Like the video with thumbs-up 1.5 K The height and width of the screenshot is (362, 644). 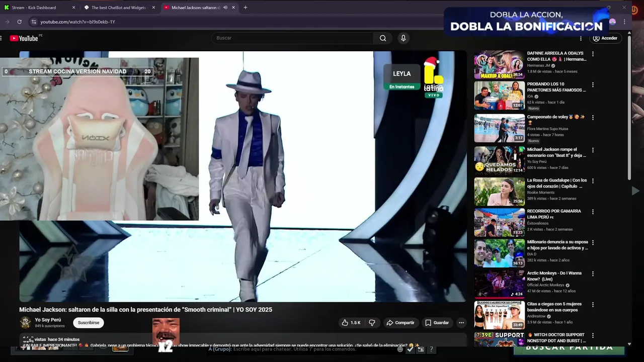pyautogui.click(x=351, y=323)
